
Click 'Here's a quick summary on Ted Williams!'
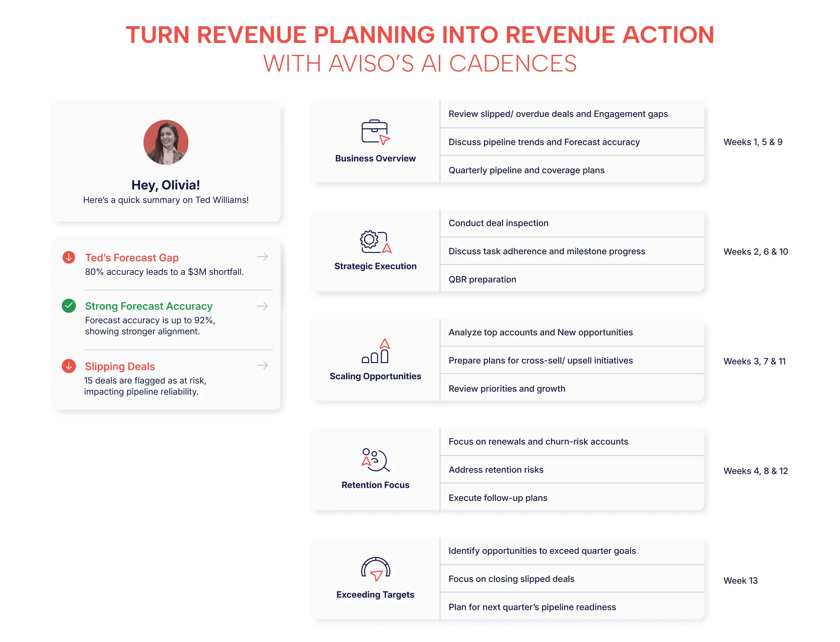point(166,200)
